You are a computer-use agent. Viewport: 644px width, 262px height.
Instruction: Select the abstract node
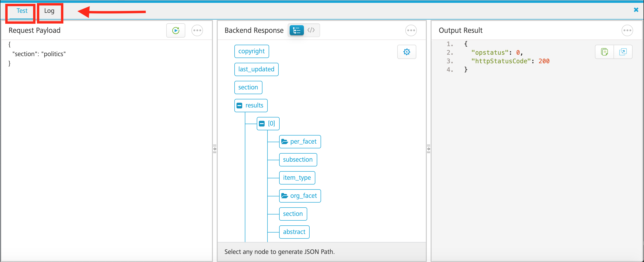click(x=294, y=232)
